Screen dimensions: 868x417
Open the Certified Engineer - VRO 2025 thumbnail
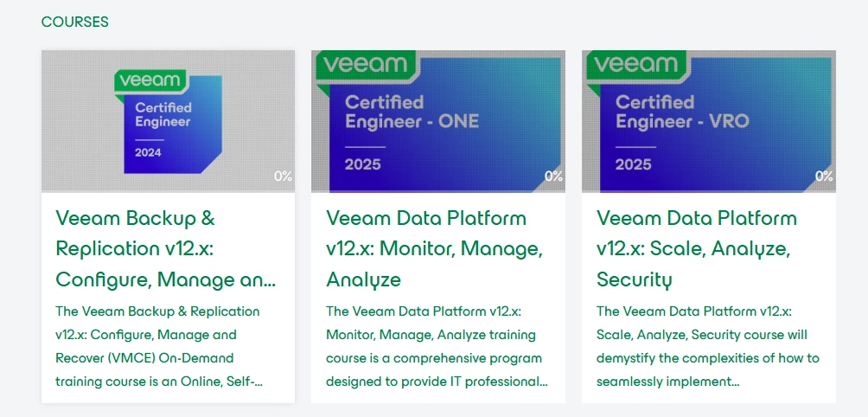[x=709, y=121]
